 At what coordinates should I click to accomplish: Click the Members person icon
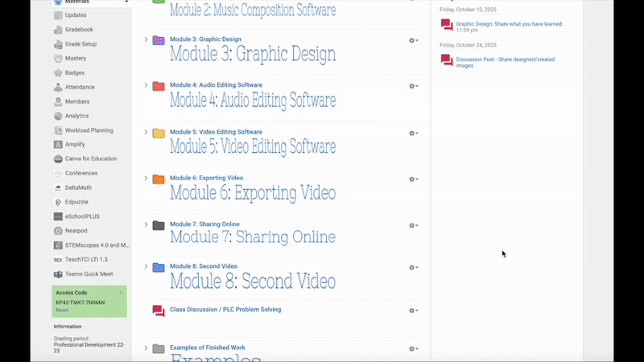[x=58, y=101]
